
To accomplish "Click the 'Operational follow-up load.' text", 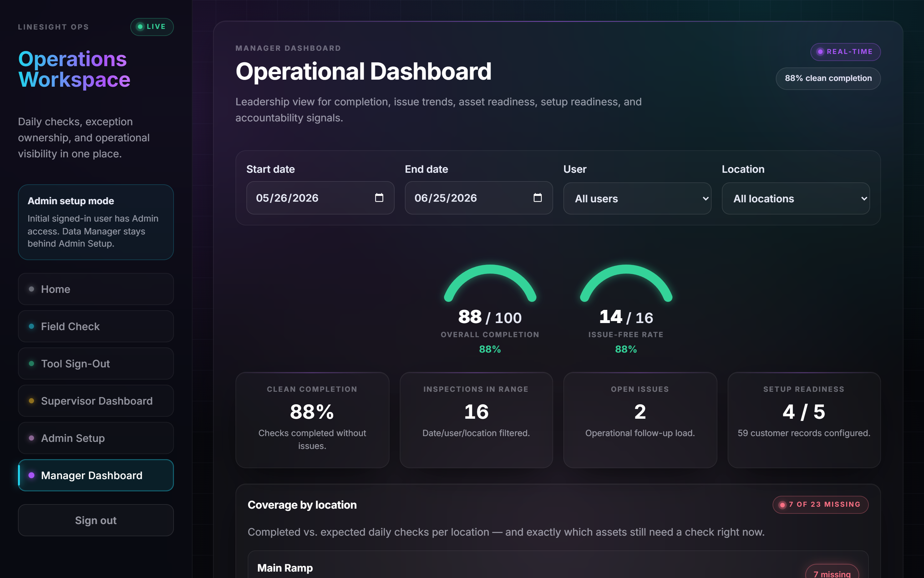I will point(640,433).
